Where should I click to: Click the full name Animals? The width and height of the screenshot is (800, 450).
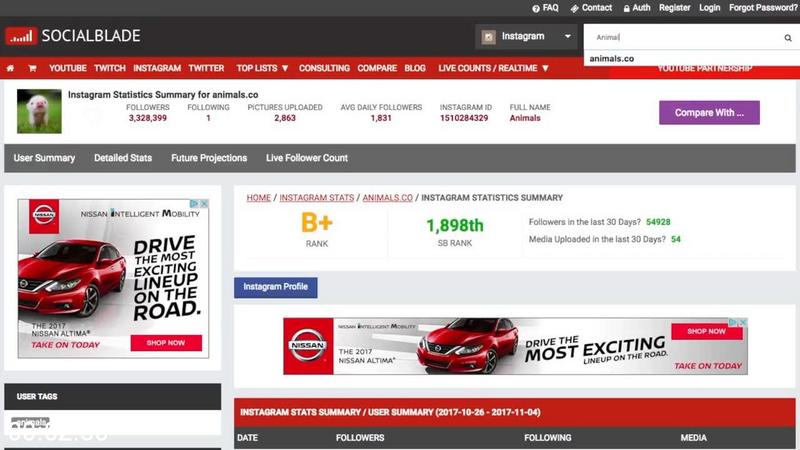pos(525,118)
